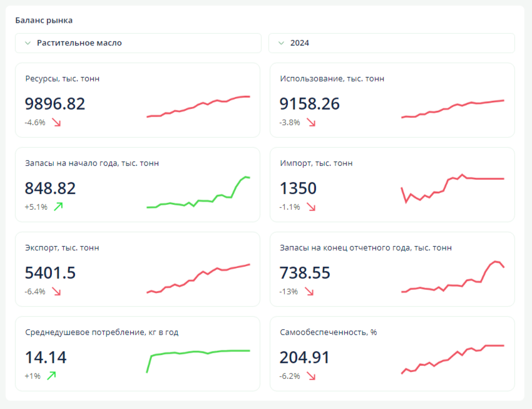
Task: Click the Баланс рынка heading
Action: pos(44,21)
